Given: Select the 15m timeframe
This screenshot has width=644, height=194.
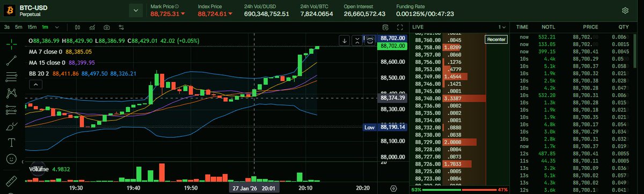Looking at the screenshot, I should coord(32,27).
